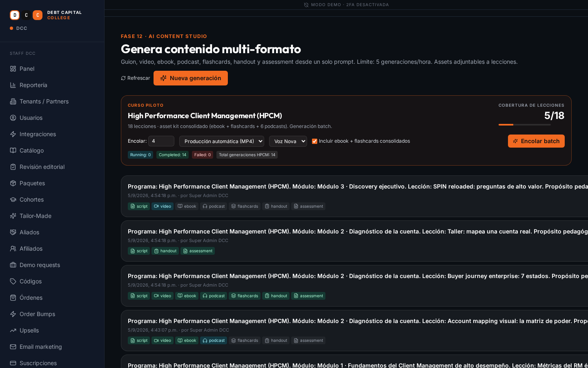Viewport: 588px width, 368px height.
Task: Click the podcast tag on Account mapping card
Action: click(x=214, y=340)
